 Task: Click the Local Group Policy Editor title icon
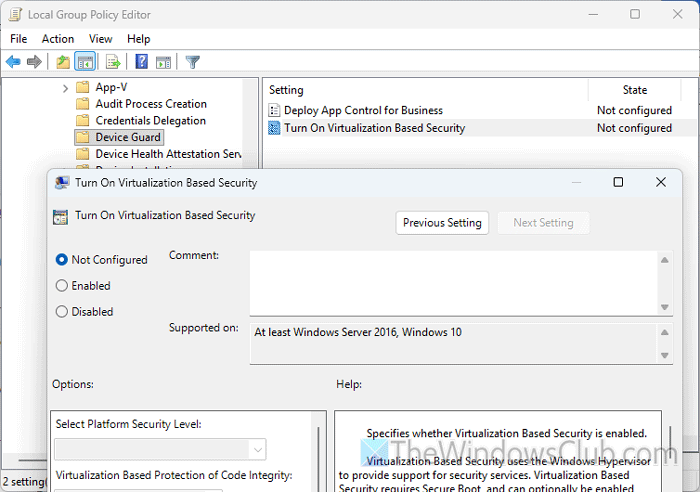[15, 14]
